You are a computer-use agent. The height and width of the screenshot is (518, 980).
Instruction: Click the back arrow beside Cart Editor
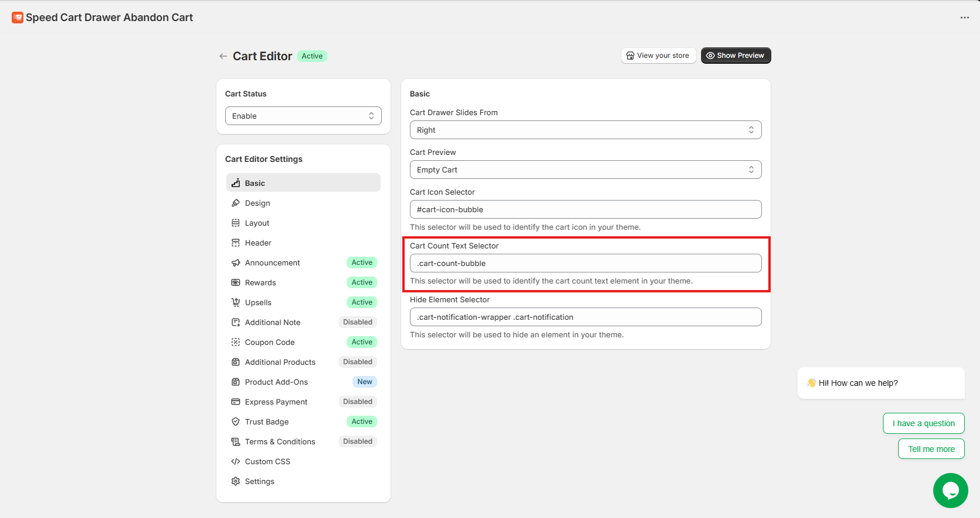tap(223, 56)
